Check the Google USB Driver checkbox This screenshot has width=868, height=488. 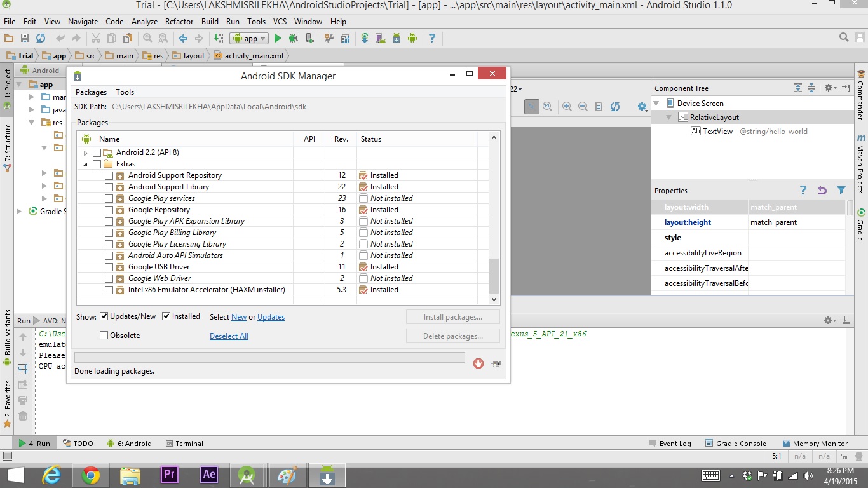point(109,267)
